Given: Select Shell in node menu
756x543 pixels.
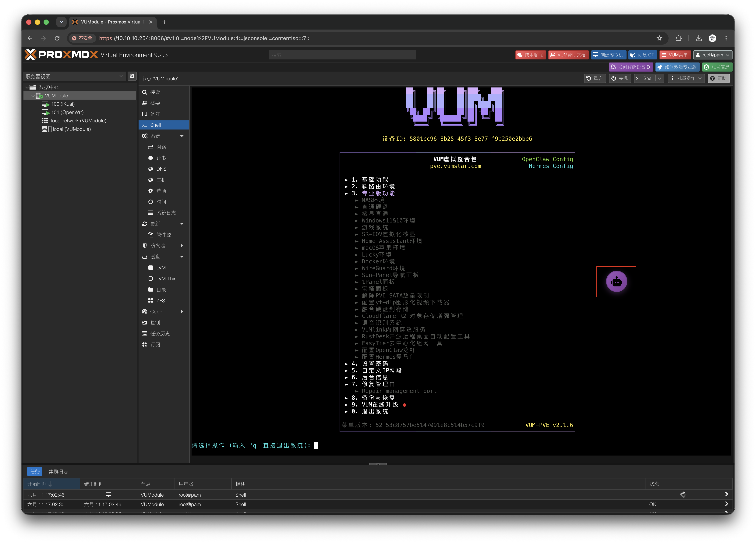Looking at the screenshot, I should point(164,125).
